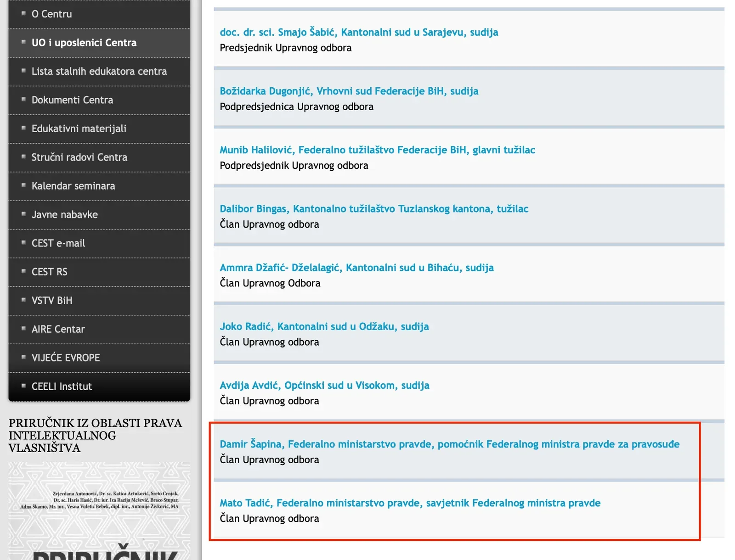This screenshot has height=560, width=735.
Task: Click Božidarka Dugonjić name link
Action: point(349,91)
